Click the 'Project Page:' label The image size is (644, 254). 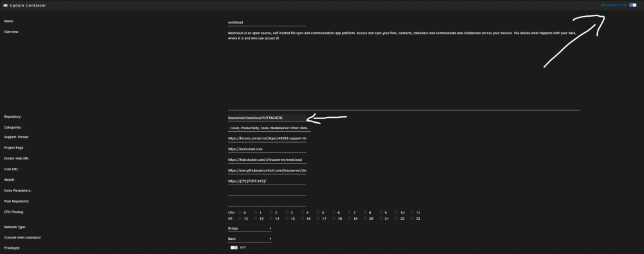click(15, 148)
